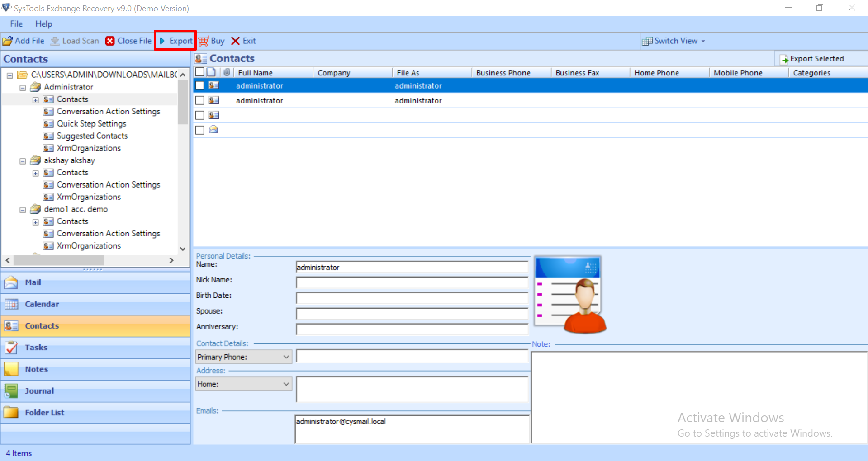Click the green Journal icon in sidebar
The image size is (868, 461).
pyautogui.click(x=11, y=391)
